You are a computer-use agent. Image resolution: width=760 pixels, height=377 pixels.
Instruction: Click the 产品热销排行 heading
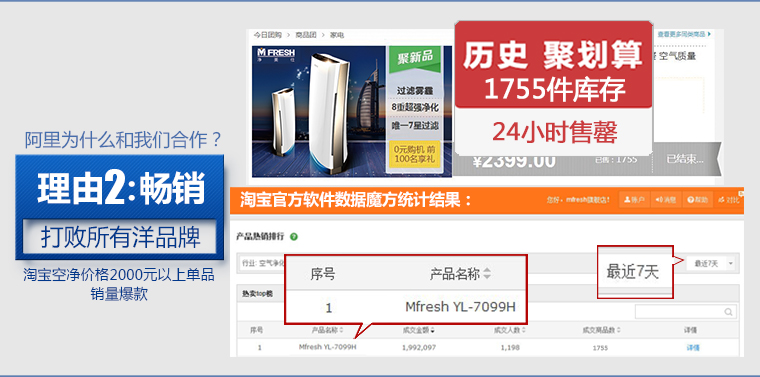coord(260,237)
